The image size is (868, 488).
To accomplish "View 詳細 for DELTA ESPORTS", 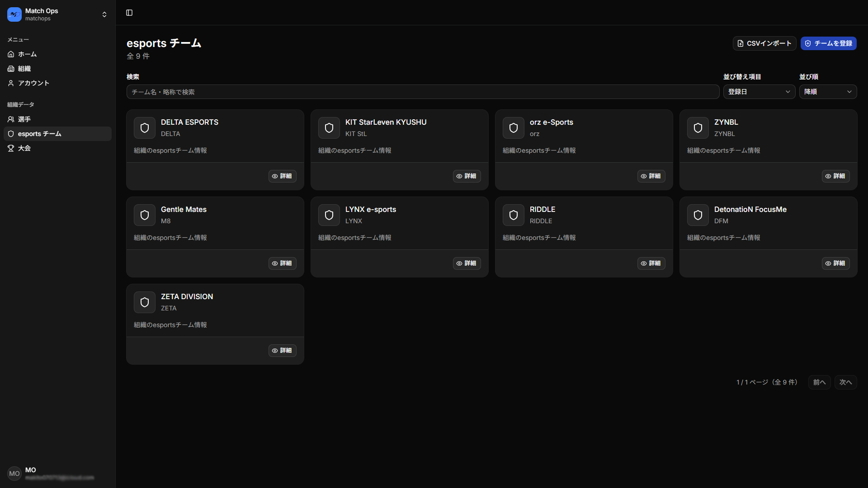I will [x=283, y=176].
